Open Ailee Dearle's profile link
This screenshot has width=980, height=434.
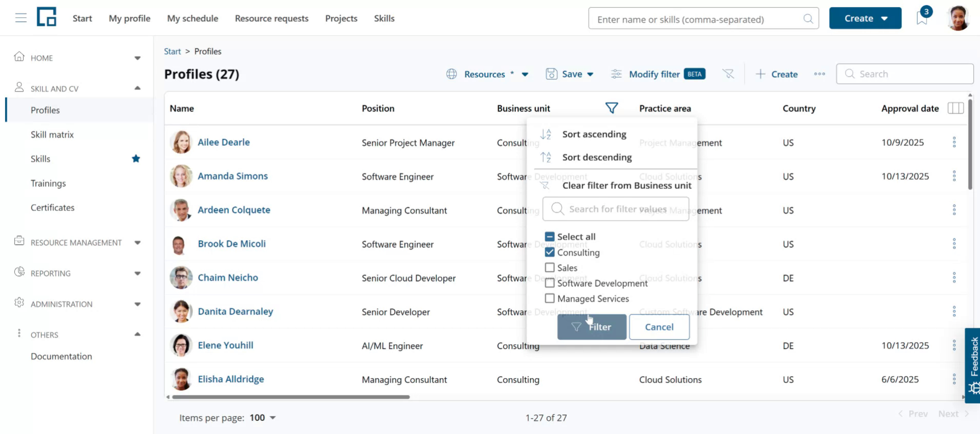(224, 142)
